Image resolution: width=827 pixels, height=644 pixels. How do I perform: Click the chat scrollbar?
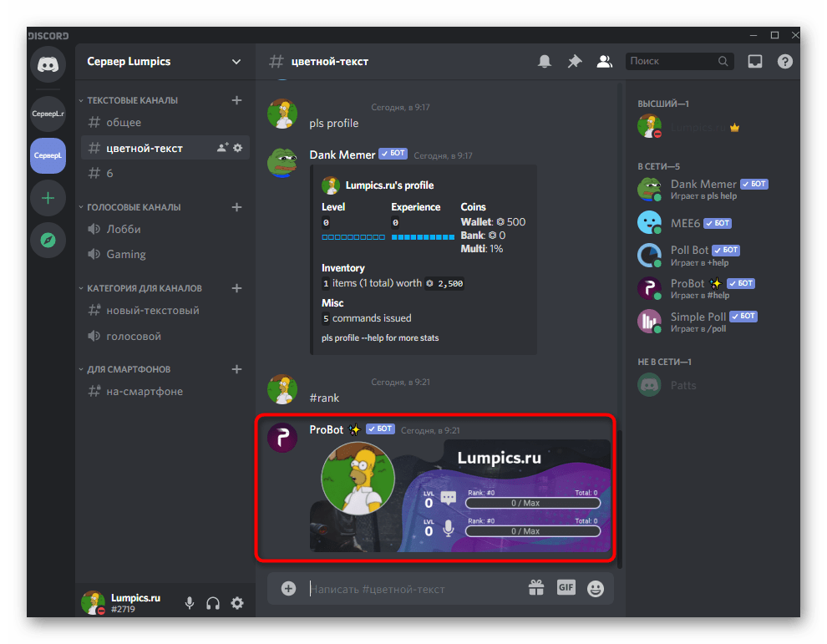(620, 499)
